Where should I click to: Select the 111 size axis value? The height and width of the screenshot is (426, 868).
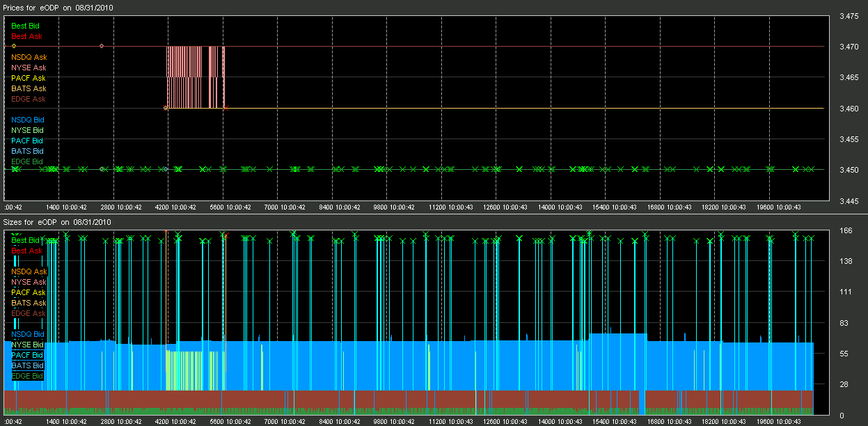click(x=846, y=292)
